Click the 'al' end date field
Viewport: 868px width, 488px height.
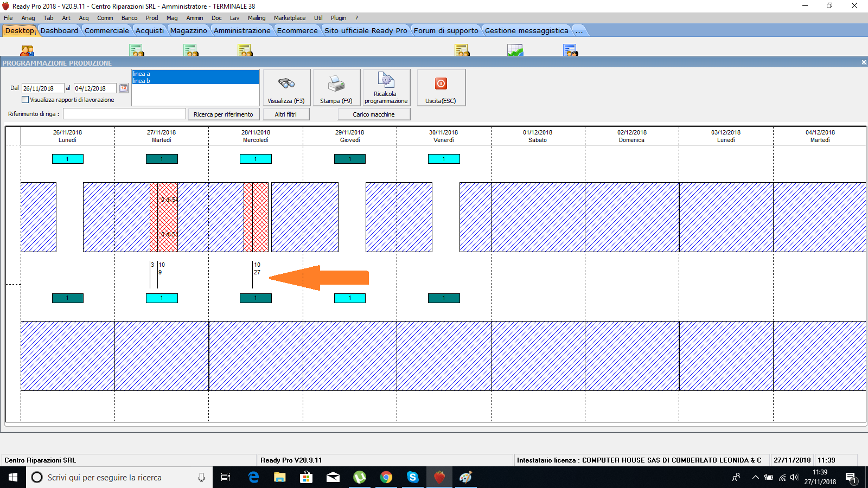95,88
